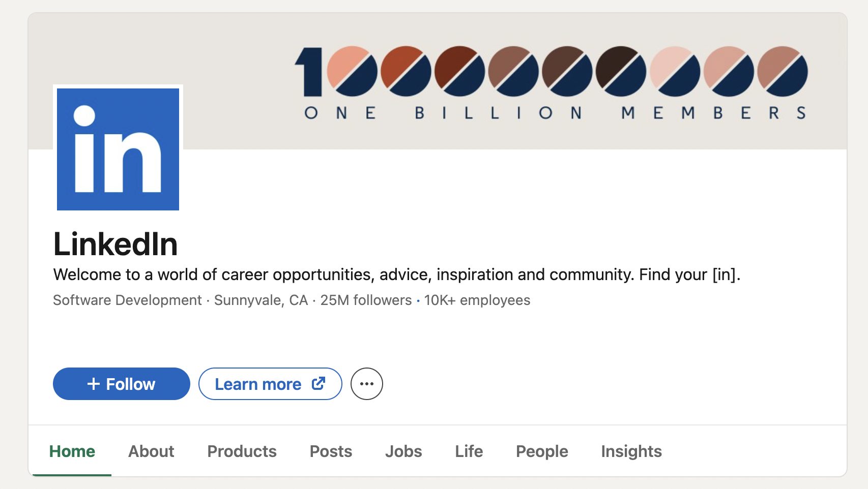This screenshot has width=868, height=489.
Task: Select the Posts tab
Action: [330, 451]
